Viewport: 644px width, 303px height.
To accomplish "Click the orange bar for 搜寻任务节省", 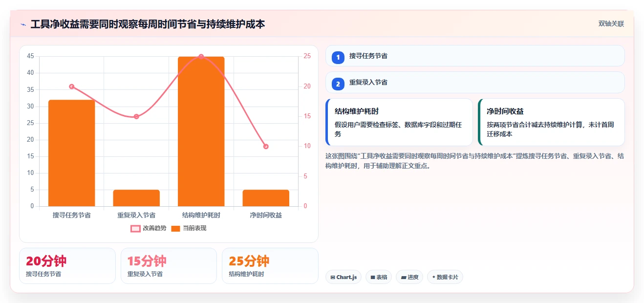I will point(71,153).
